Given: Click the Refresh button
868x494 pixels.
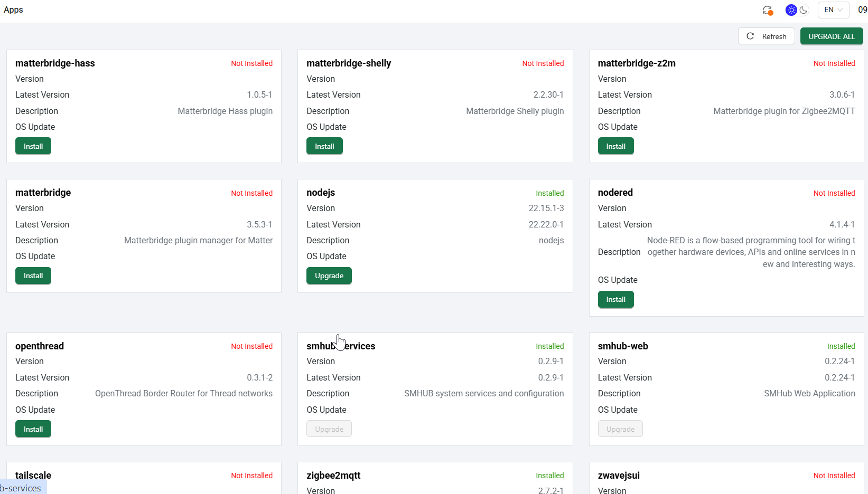Looking at the screenshot, I should click(x=766, y=36).
